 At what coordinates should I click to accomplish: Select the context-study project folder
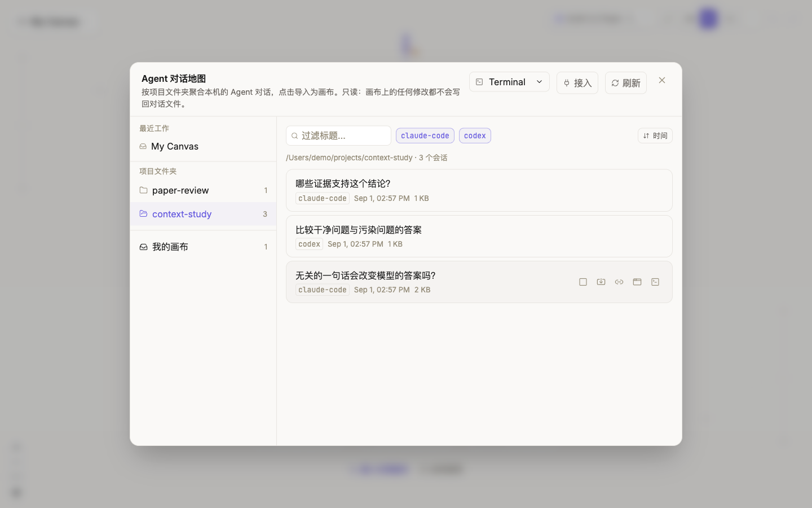tap(203, 214)
